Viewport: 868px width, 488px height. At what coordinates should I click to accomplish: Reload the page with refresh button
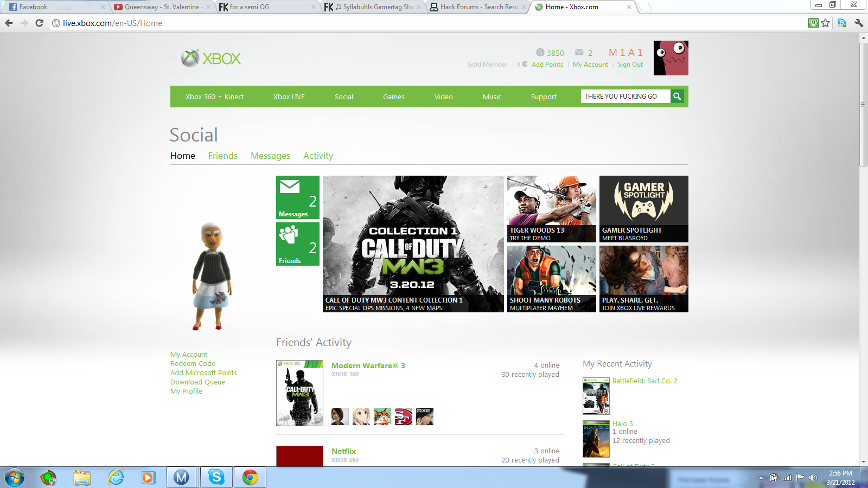pos(39,23)
